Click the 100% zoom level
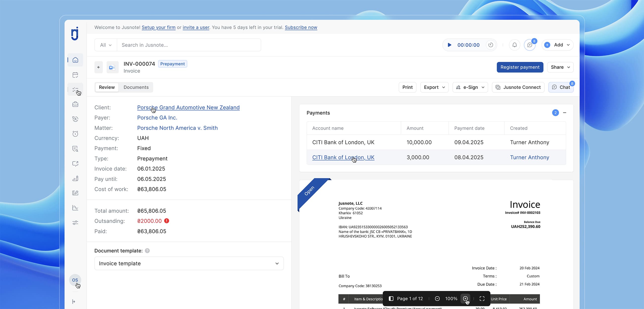Screen dimensions: 644x309 (451, 299)
